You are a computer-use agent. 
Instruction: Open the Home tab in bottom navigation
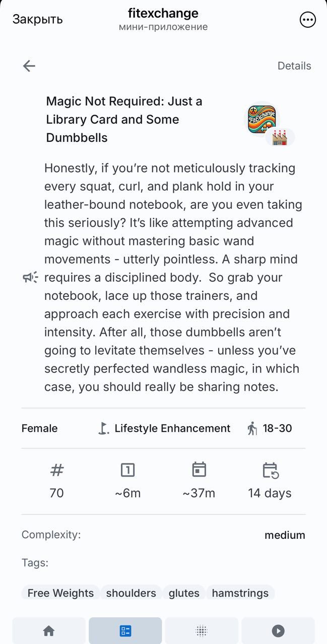pos(48,630)
